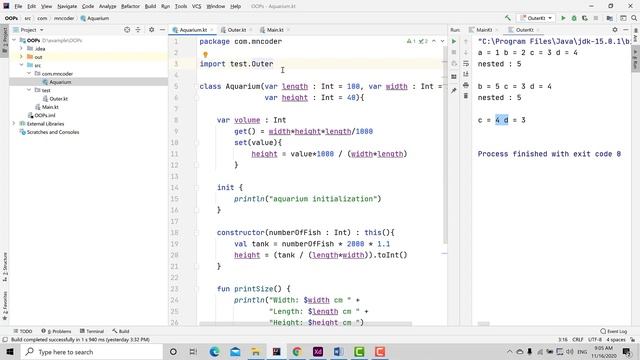Open the Build tool window button

pos(121,331)
